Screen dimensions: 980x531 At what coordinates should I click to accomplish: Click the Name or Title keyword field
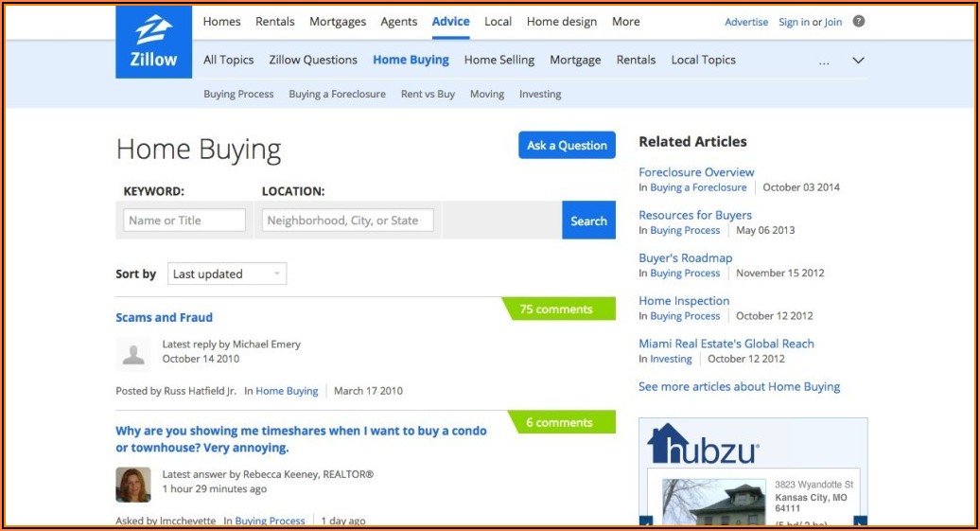pos(184,221)
